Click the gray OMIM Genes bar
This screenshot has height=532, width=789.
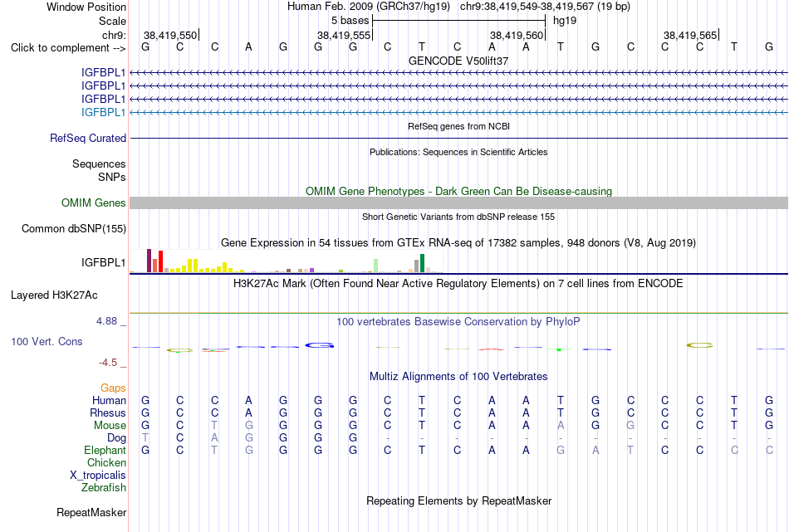point(458,203)
